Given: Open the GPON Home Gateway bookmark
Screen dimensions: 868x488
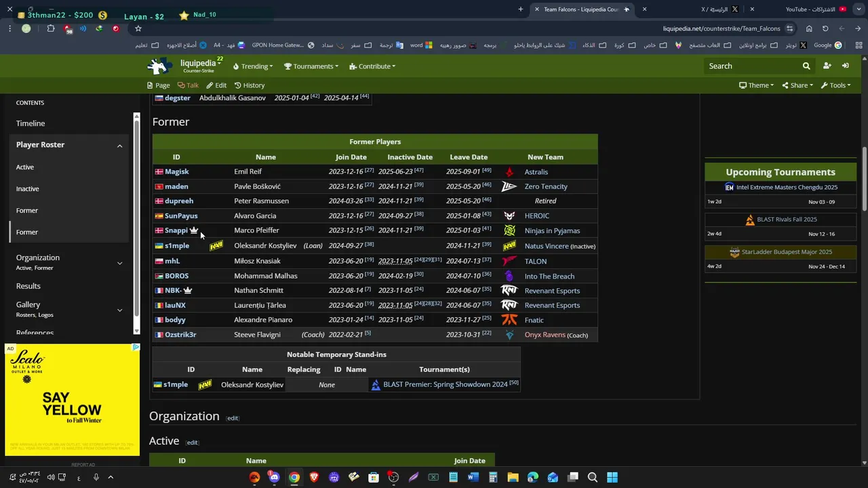Looking at the screenshot, I should [x=283, y=45].
